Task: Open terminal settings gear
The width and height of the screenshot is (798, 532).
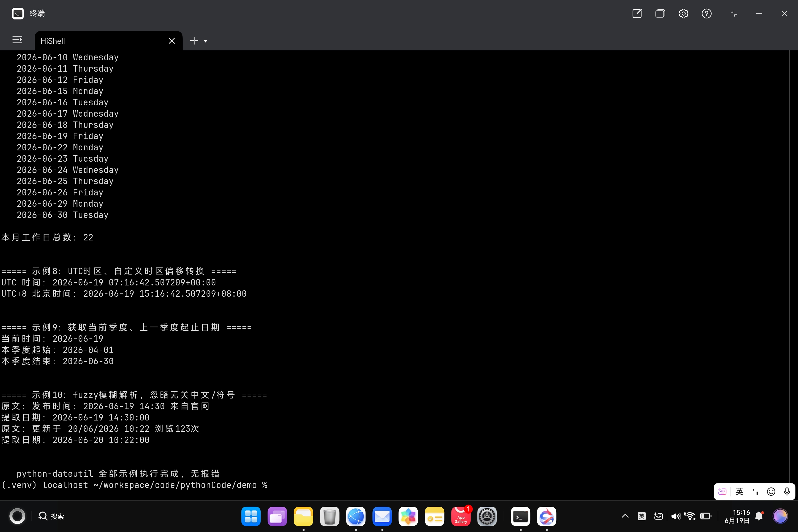Action: (x=683, y=14)
